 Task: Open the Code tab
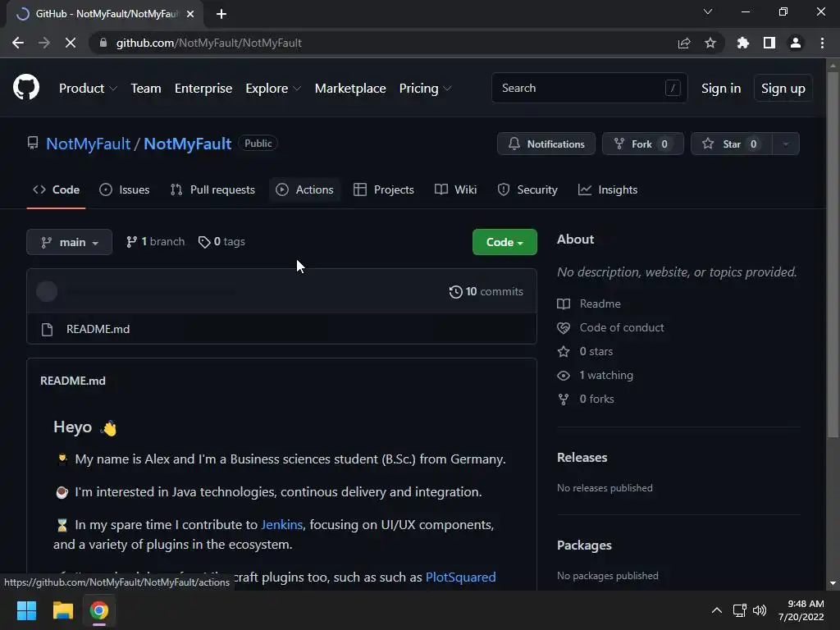[x=57, y=189]
